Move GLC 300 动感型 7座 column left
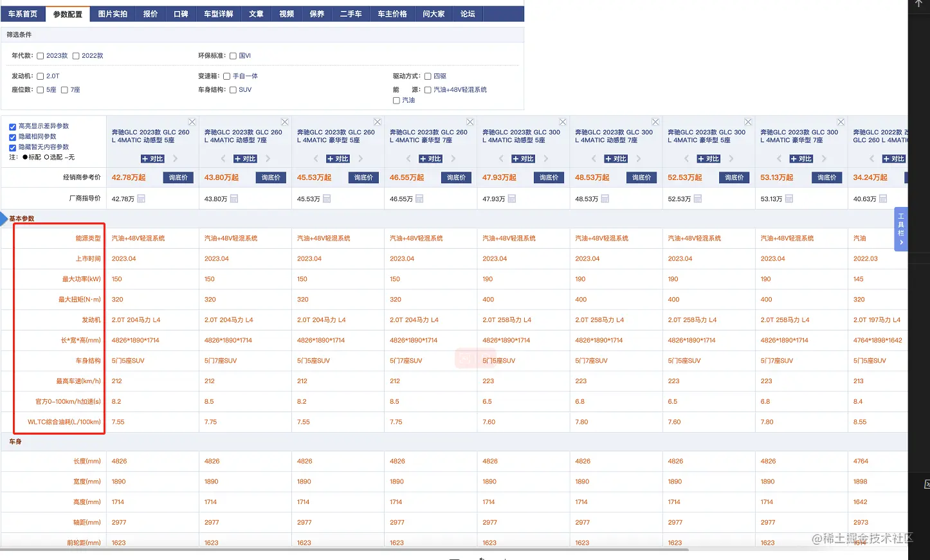Image resolution: width=930 pixels, height=560 pixels. 593,158
